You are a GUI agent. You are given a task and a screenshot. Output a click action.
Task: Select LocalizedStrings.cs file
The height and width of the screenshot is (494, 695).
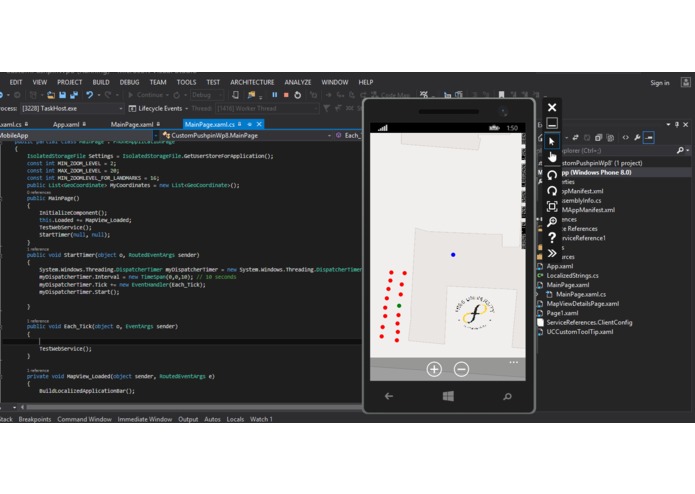tap(572, 276)
